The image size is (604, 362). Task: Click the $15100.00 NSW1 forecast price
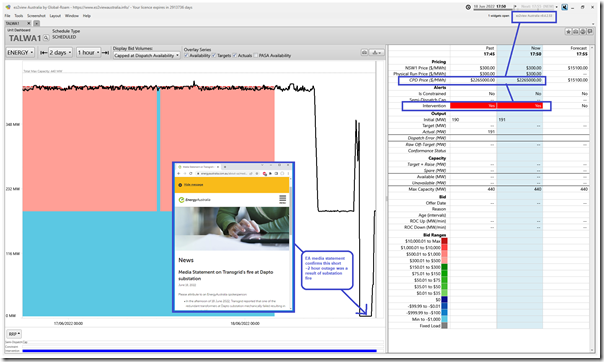577,68
